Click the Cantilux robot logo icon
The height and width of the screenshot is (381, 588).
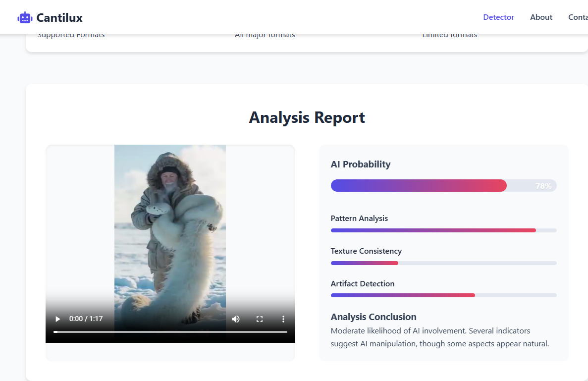tap(24, 18)
